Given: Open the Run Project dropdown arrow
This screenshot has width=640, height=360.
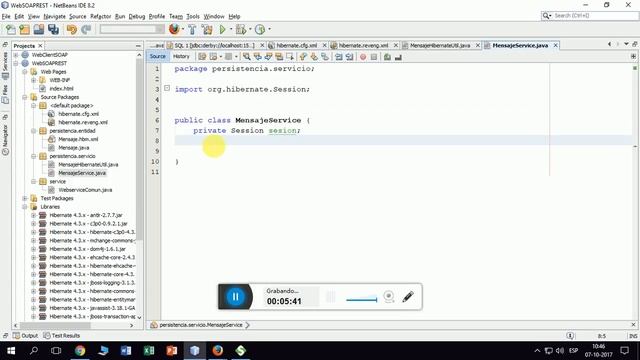Looking at the screenshot, I should 231,29.
